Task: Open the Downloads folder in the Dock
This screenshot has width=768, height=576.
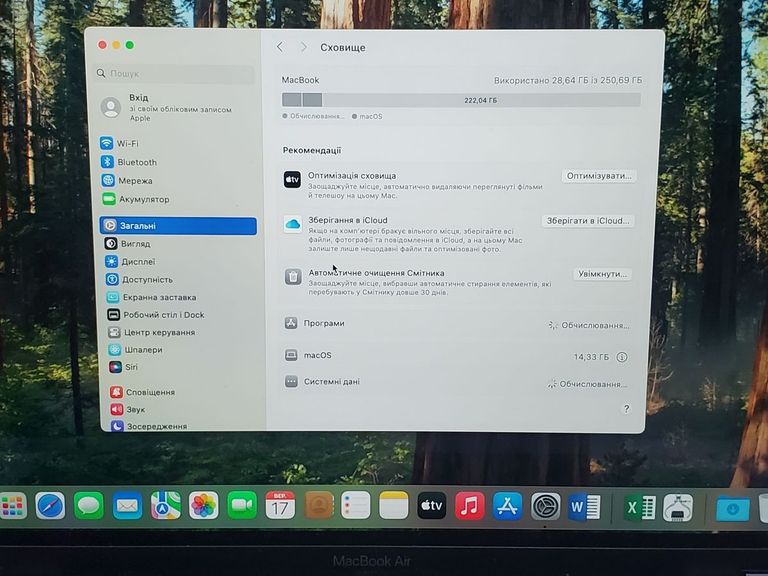Action: (732, 508)
